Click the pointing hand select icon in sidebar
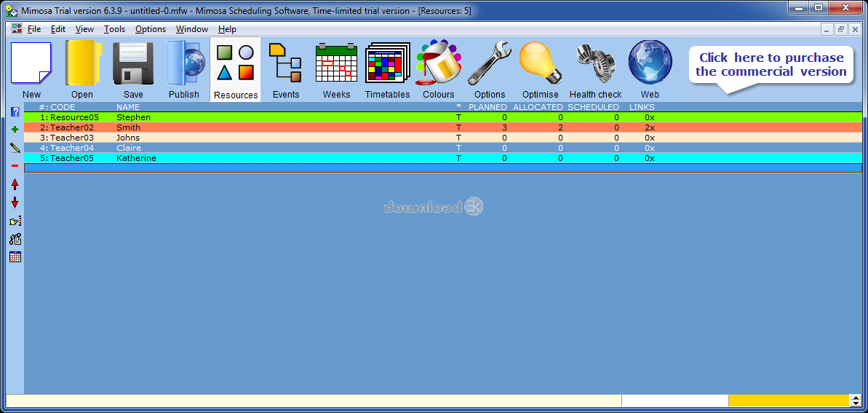 point(15,221)
